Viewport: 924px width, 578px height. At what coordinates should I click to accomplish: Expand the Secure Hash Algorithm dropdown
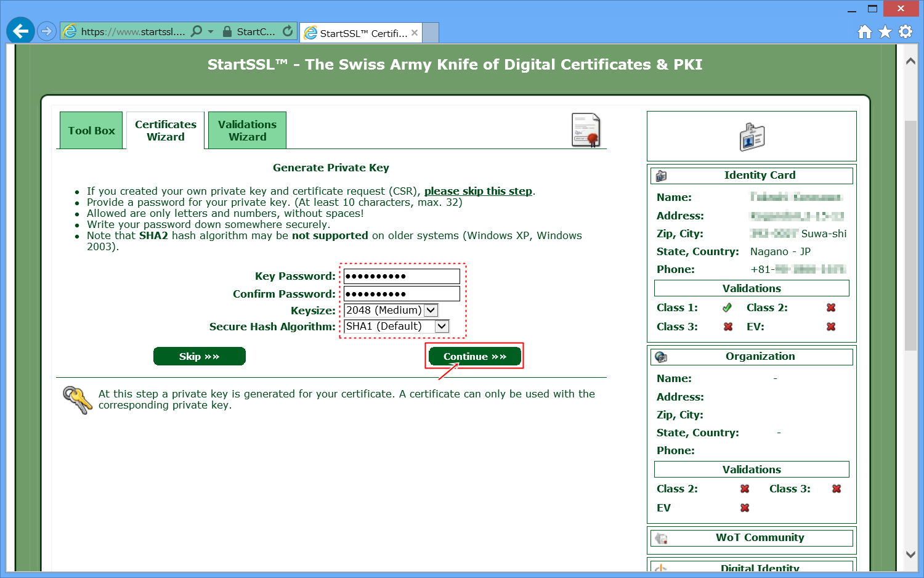pos(442,326)
